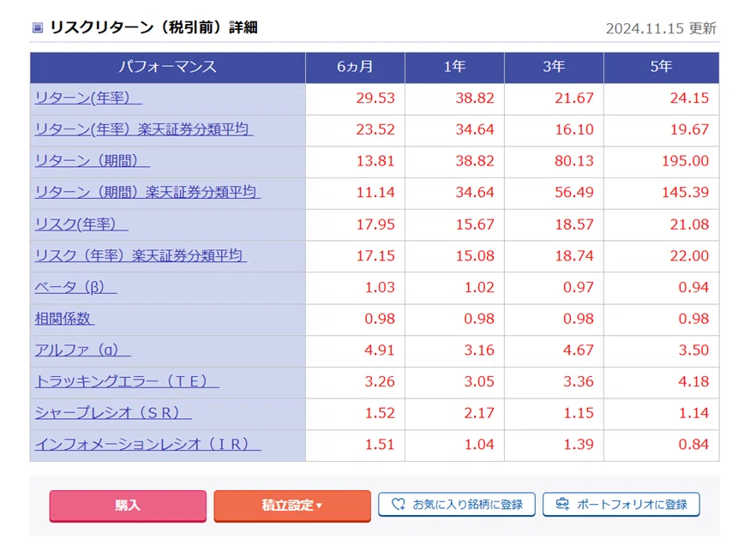Open the ベータ（β） link
Screen dimensions: 756x551
[75, 287]
